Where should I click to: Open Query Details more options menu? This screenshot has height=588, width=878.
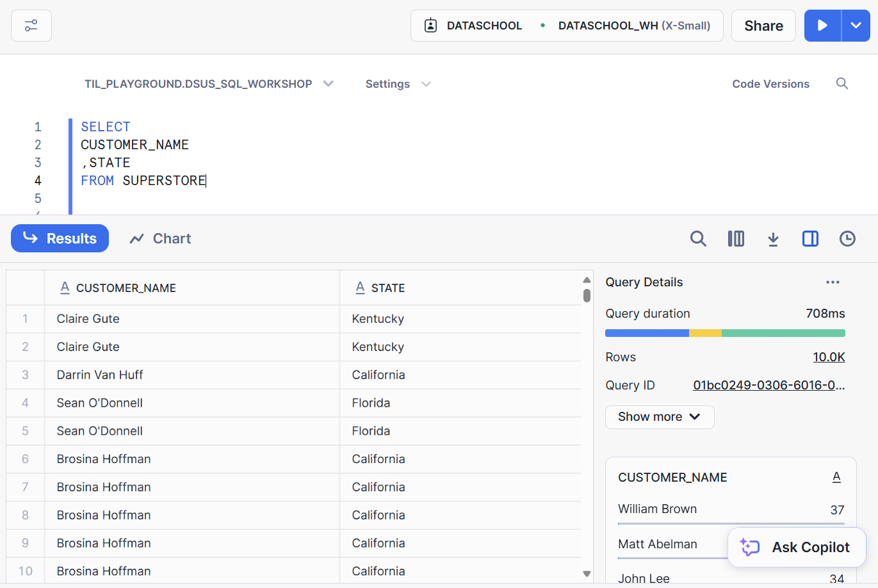[833, 282]
